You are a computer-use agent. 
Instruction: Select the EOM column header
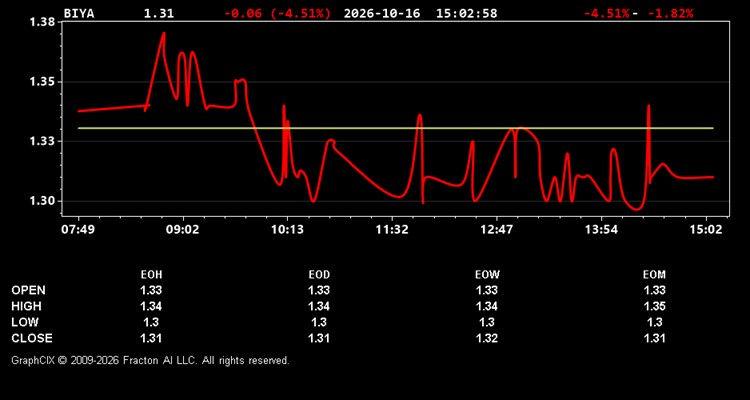(654, 275)
